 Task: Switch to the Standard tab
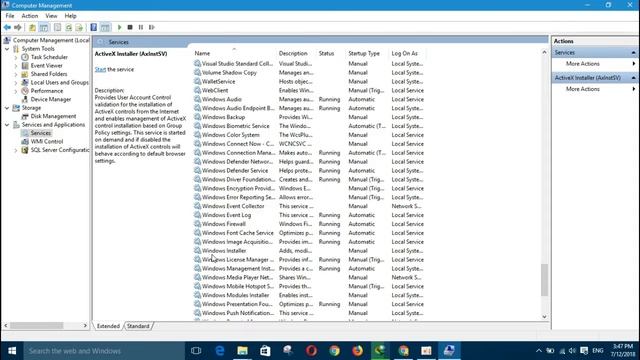pyautogui.click(x=138, y=326)
